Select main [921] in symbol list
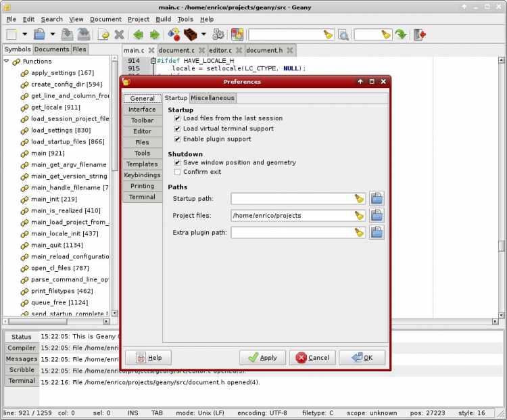The image size is (507, 420). point(48,153)
